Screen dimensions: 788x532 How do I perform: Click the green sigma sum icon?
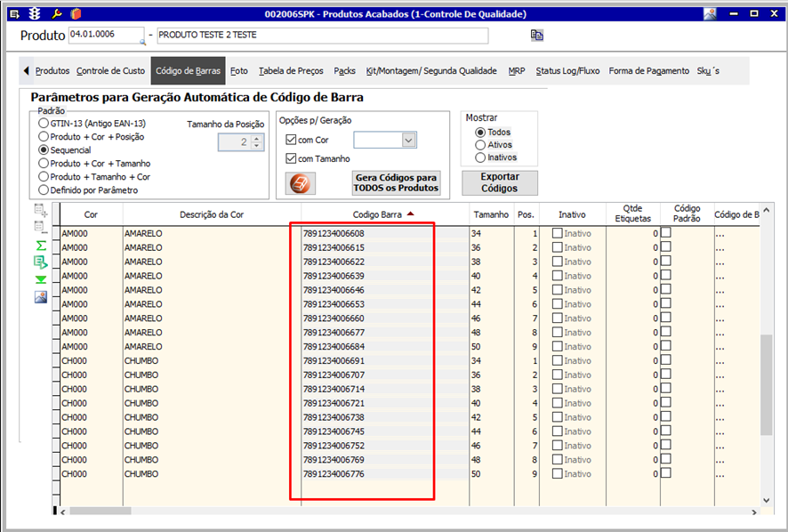[x=41, y=245]
